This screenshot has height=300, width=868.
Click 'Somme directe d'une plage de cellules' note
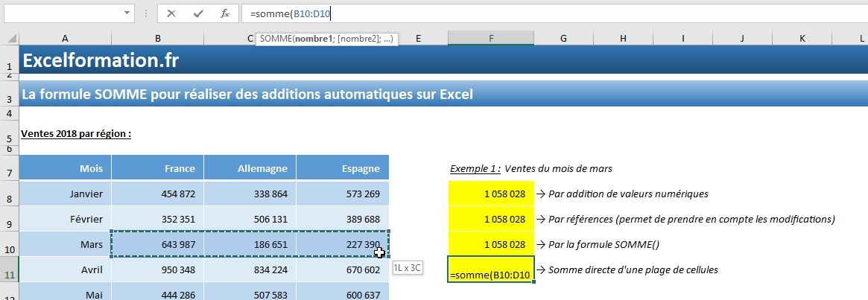627,270
